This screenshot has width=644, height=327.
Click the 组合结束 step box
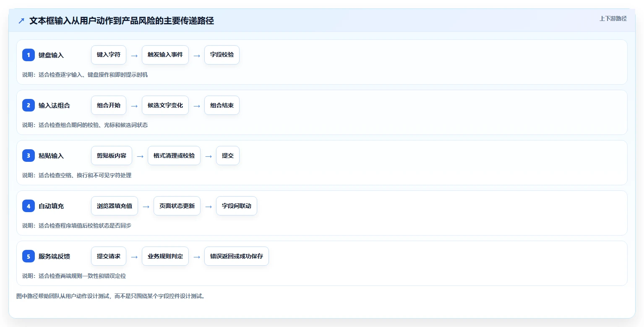pos(222,105)
